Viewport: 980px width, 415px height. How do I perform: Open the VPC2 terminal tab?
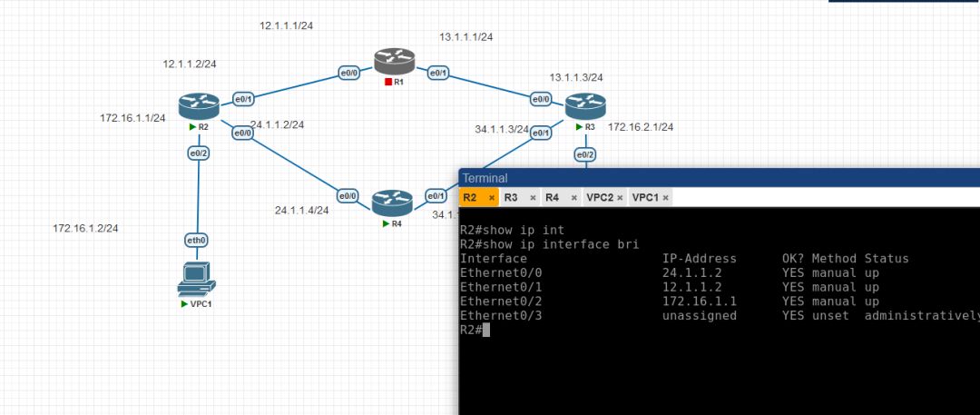pos(600,198)
